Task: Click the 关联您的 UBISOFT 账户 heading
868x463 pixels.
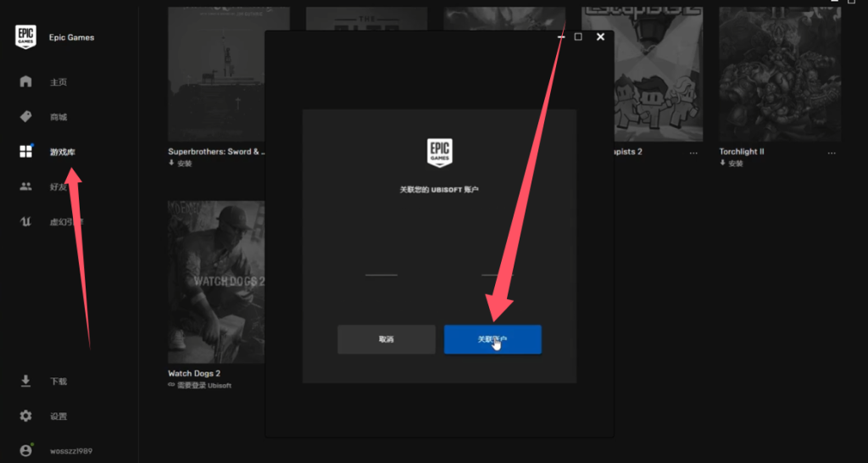Action: (x=440, y=189)
